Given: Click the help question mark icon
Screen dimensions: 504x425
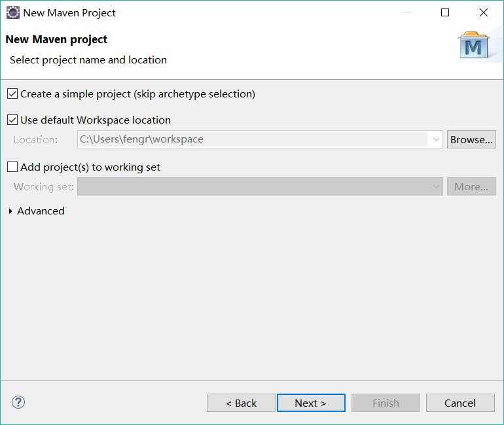Looking at the screenshot, I should [18, 402].
